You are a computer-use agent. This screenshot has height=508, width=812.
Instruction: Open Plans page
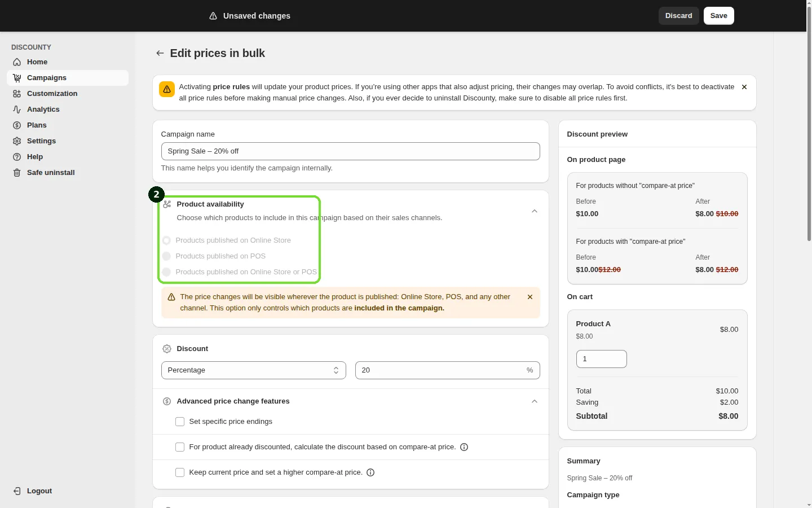coord(68,125)
